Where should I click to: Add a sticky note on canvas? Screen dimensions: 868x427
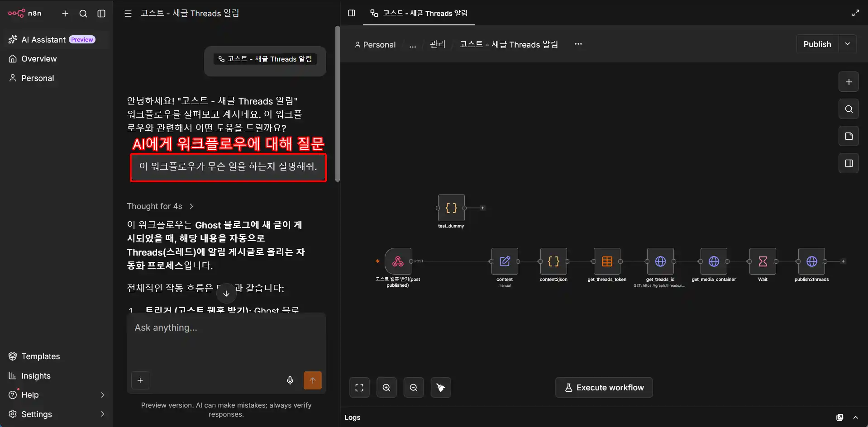(x=849, y=136)
